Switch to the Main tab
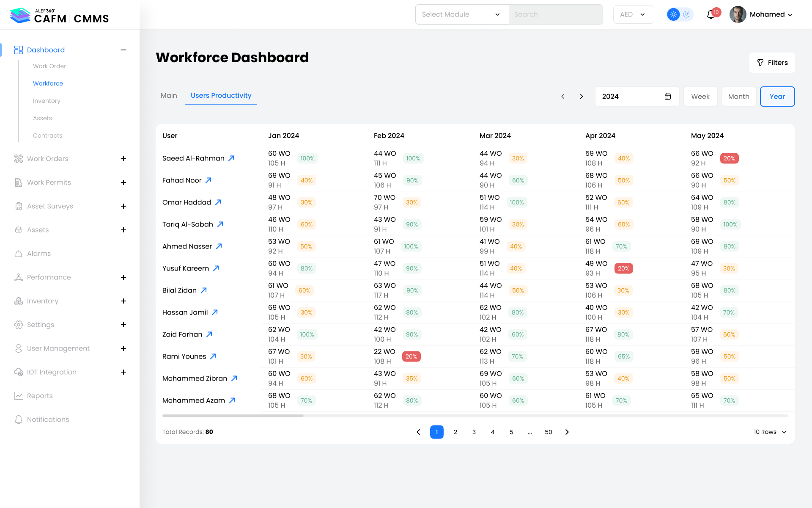The width and height of the screenshot is (812, 508). (169, 96)
